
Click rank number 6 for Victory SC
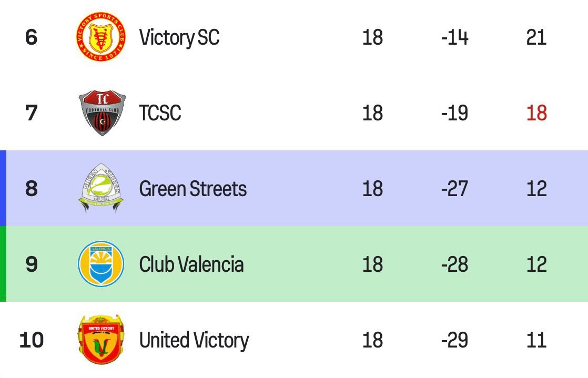[x=32, y=37]
